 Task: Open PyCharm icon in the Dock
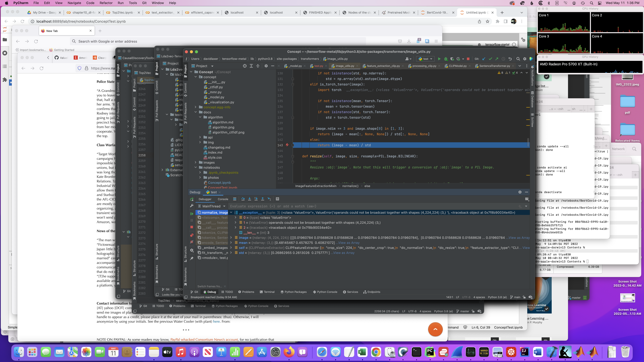tap(430, 352)
